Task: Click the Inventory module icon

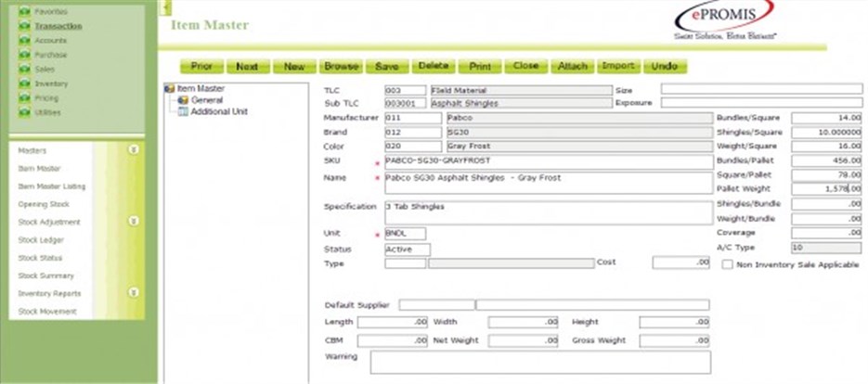Action: (25, 83)
